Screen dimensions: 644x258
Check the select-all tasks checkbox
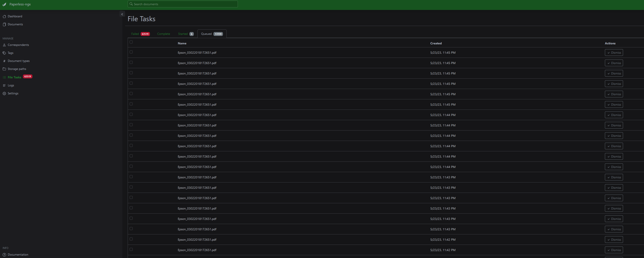[x=131, y=42]
